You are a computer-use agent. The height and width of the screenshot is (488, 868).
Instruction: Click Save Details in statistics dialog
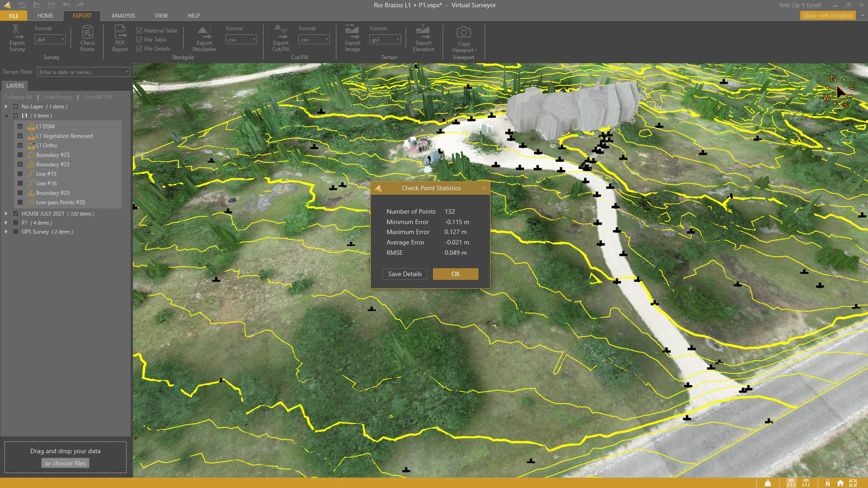(x=405, y=274)
